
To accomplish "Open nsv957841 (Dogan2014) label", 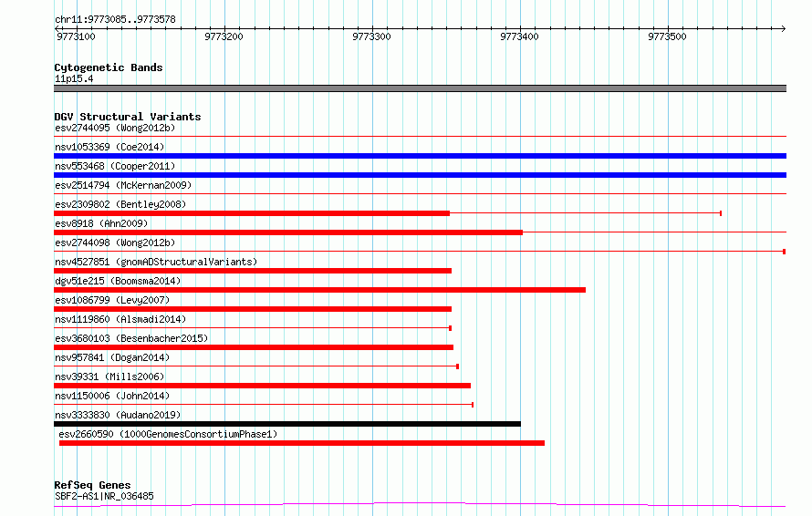I will 112,357.
